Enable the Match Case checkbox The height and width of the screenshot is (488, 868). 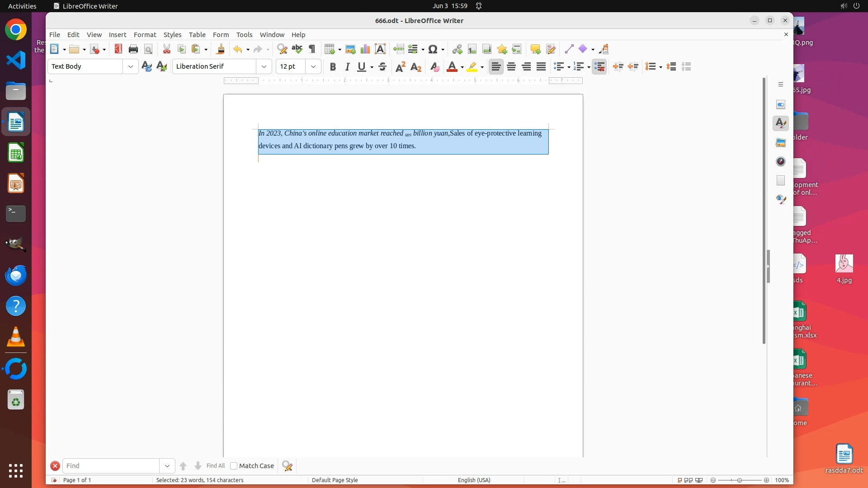pos(234,466)
